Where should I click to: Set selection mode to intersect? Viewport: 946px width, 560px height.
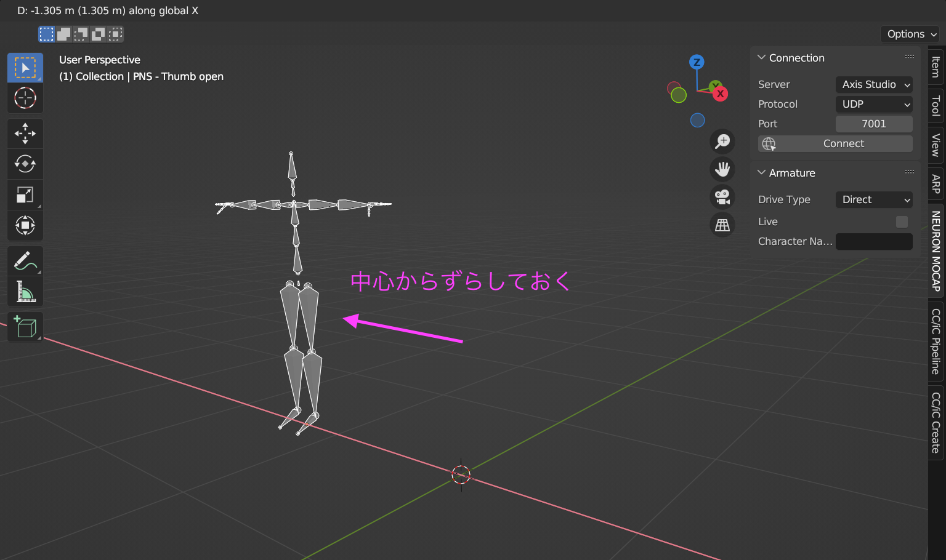tap(116, 34)
